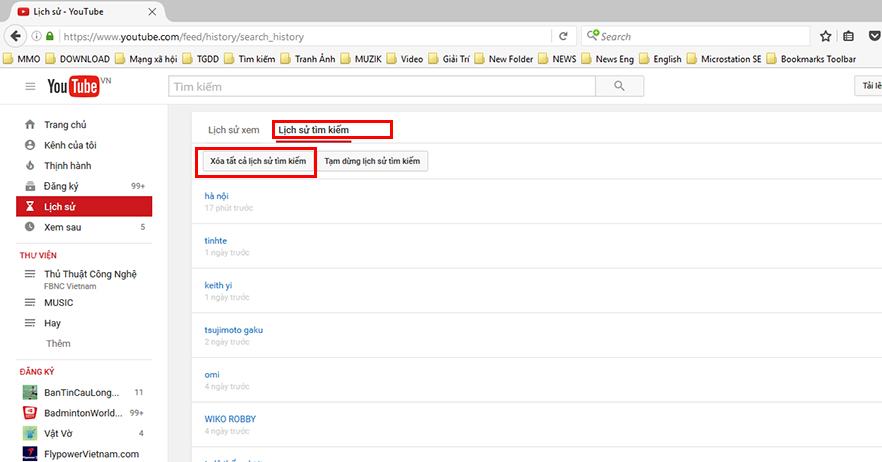Screen dimensions: 882x462
Task: Click the Tìm kiếm YouTube search field
Action: (x=381, y=86)
